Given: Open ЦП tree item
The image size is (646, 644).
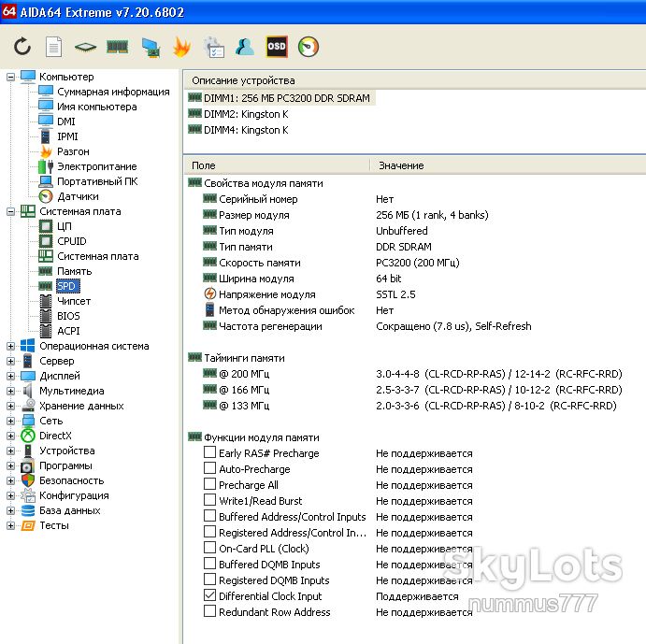Looking at the screenshot, I should [65, 226].
